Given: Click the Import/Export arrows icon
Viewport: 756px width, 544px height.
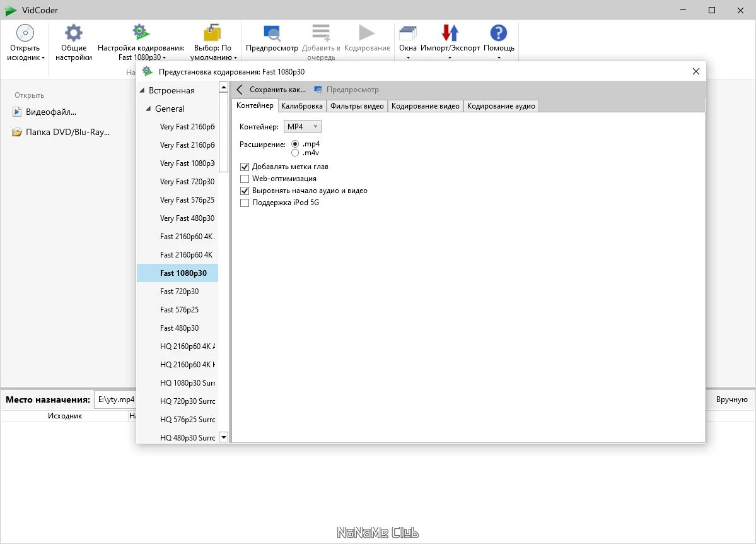Looking at the screenshot, I should 450,33.
